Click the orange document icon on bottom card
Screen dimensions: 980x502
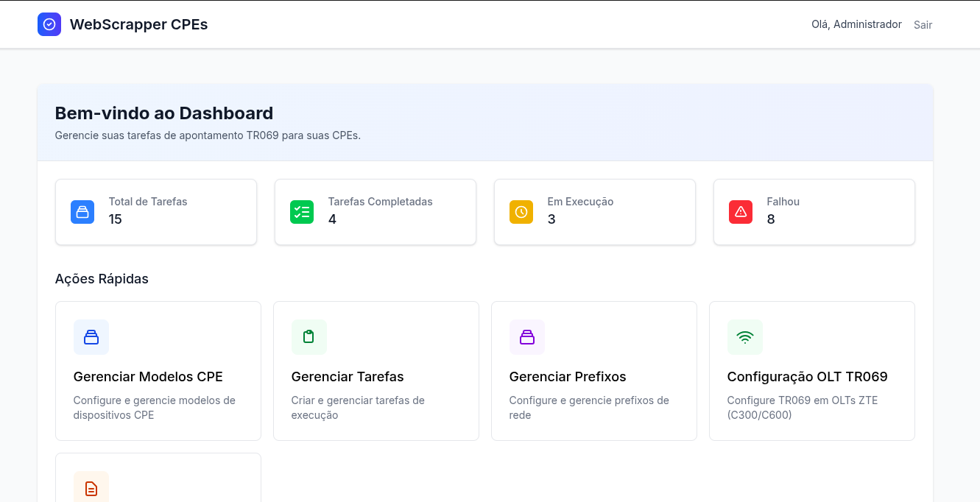pos(91,487)
